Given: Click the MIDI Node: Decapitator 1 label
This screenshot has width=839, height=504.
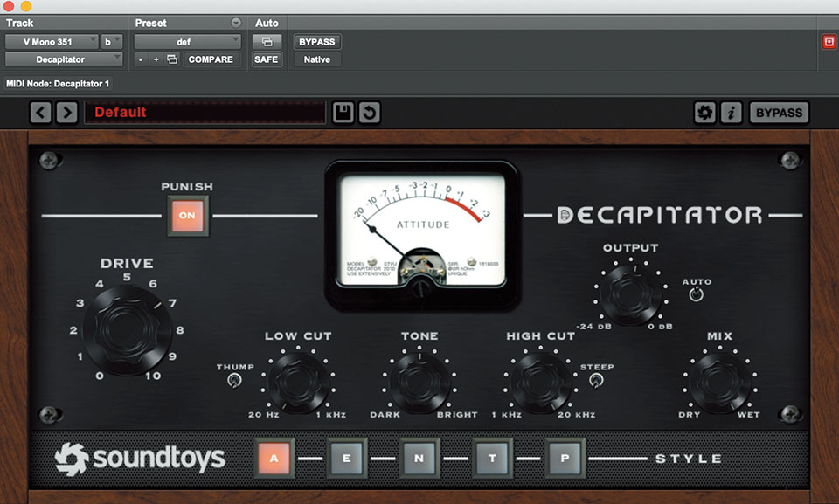Looking at the screenshot, I should 58,84.
